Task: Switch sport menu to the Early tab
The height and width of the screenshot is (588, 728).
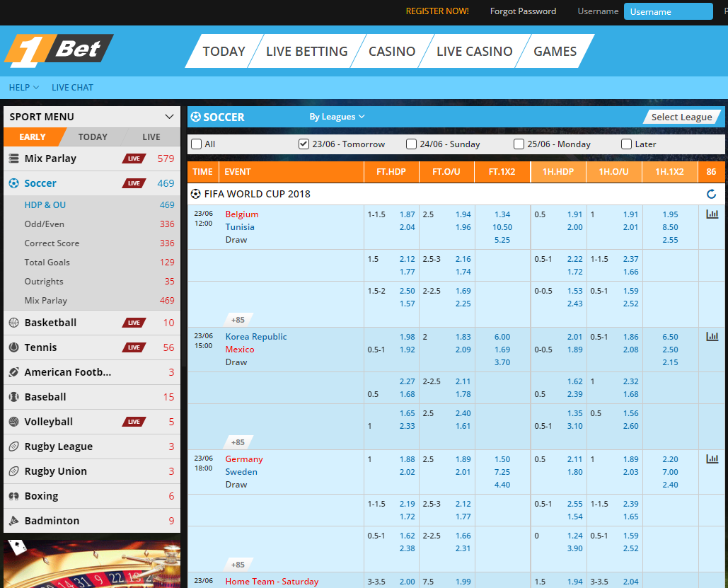Action: click(33, 137)
